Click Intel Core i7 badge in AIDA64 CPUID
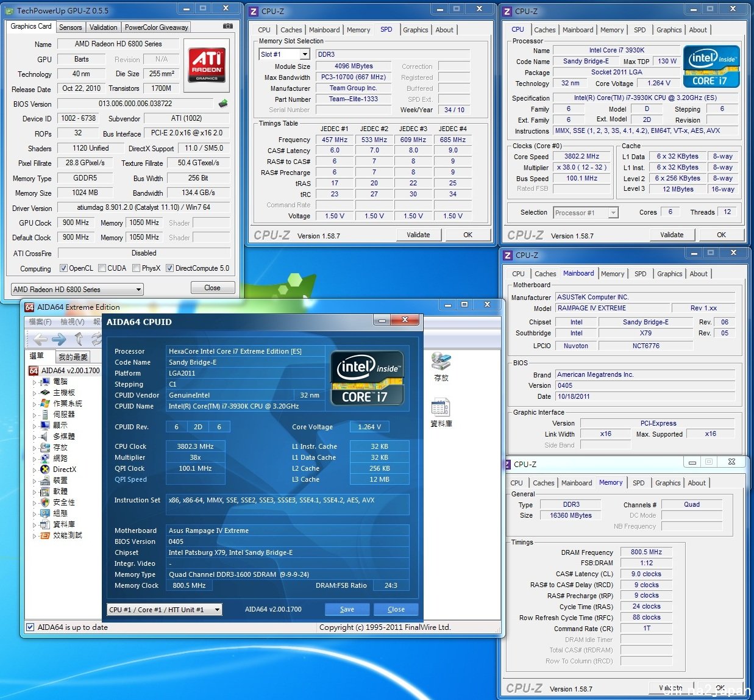754x700 pixels. (x=367, y=378)
